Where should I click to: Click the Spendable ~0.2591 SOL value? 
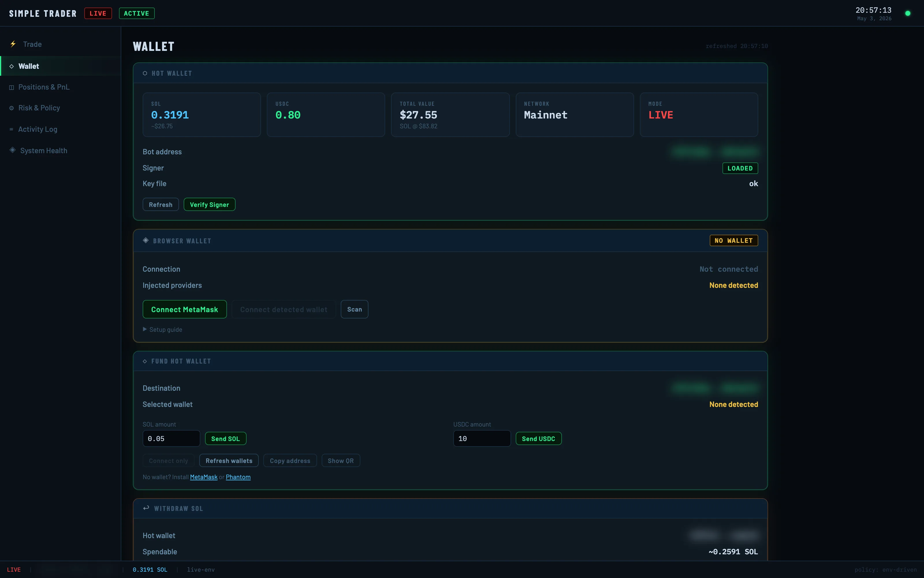[733, 552]
